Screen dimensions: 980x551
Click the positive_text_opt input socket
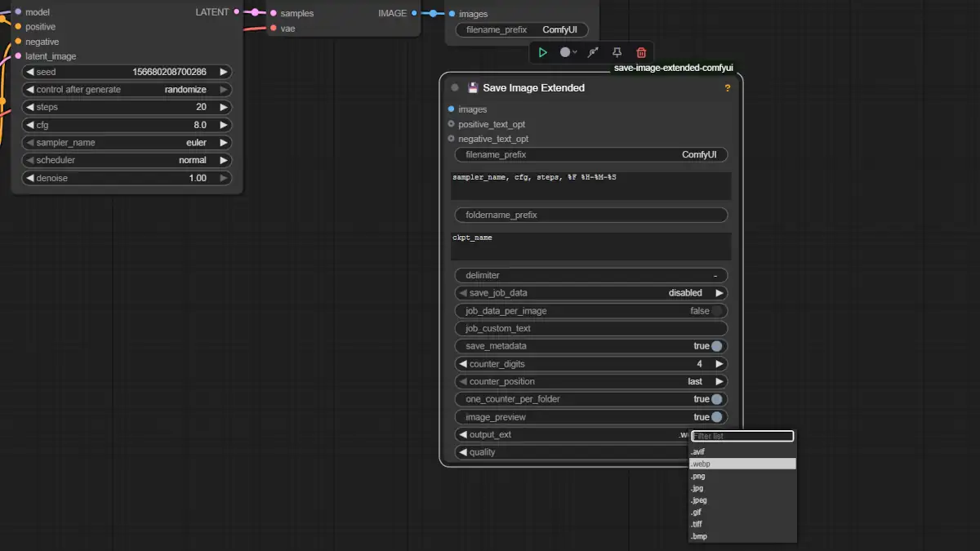451,124
